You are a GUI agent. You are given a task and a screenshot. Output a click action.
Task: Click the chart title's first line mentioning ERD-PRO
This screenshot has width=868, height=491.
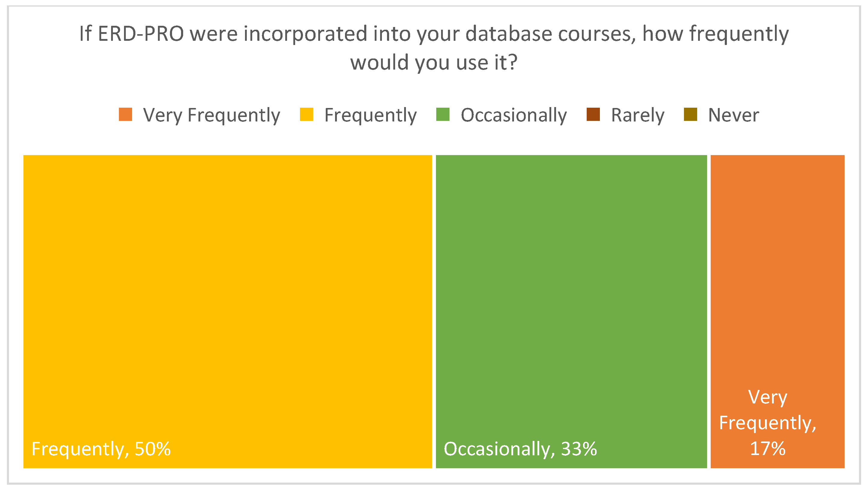click(x=434, y=34)
